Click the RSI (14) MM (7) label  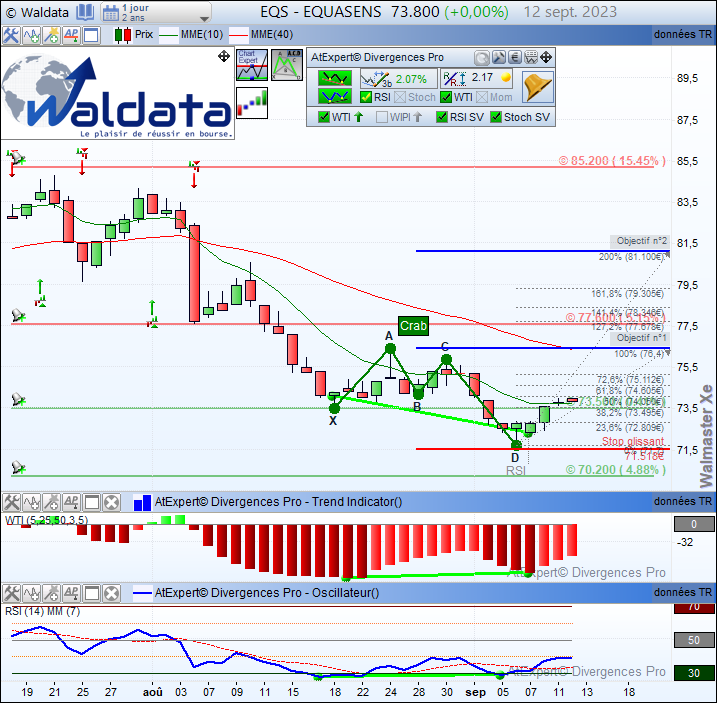pos(43,612)
